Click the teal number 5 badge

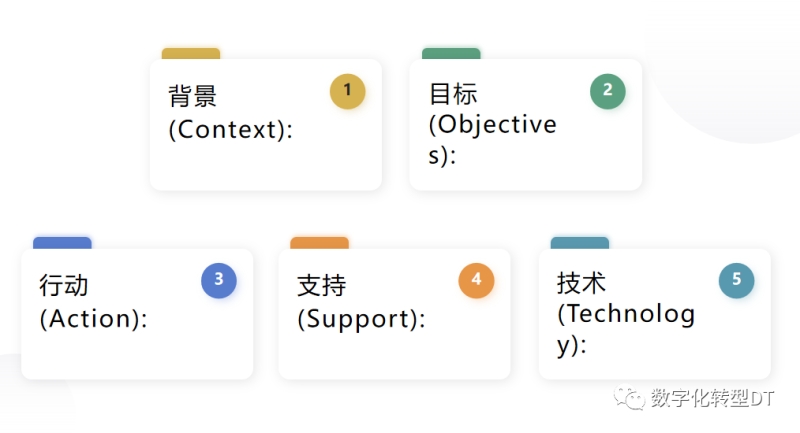click(x=737, y=280)
